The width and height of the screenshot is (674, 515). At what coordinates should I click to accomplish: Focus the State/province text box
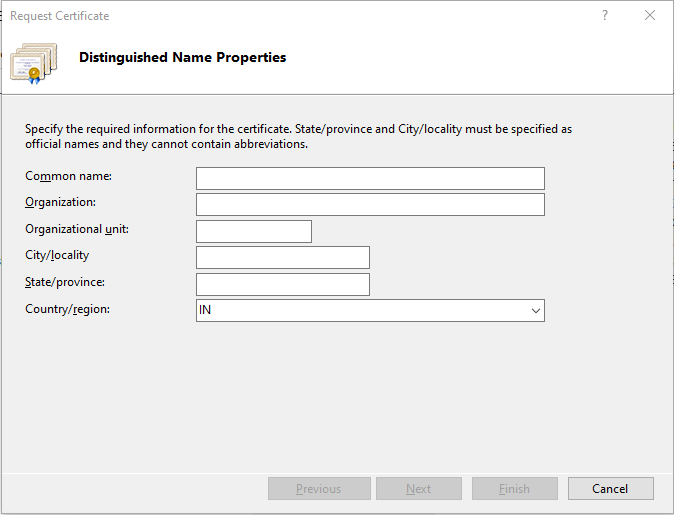pos(283,285)
